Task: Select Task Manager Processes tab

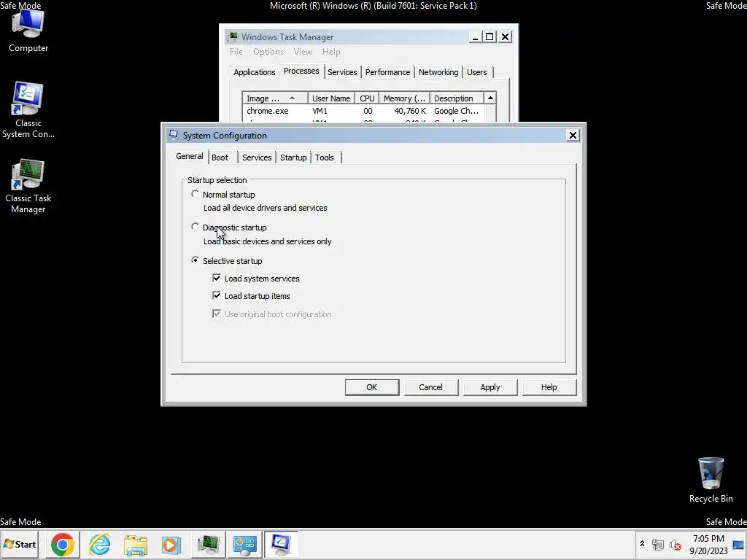Action: point(301,71)
